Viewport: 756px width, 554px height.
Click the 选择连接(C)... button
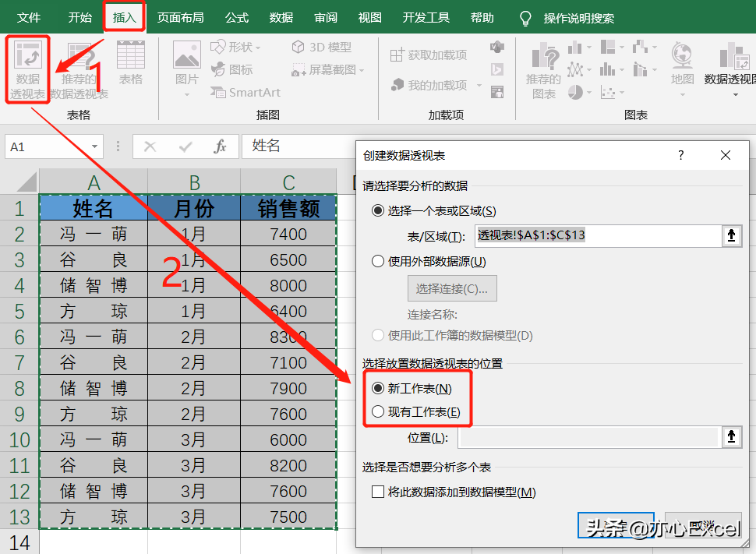452,288
